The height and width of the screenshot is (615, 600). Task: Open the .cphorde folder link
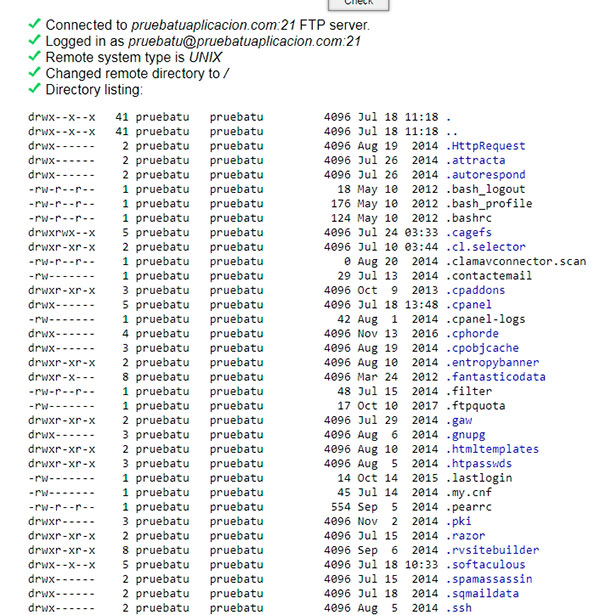point(472,334)
